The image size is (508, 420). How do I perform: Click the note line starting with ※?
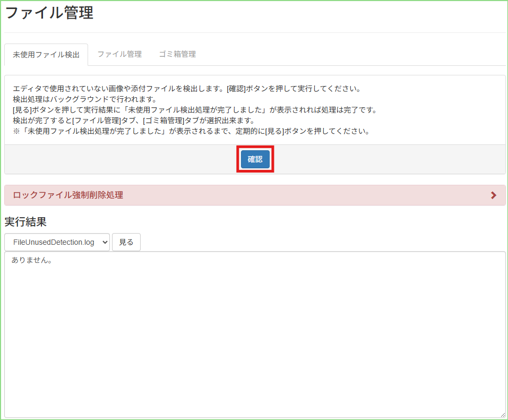coord(191,131)
